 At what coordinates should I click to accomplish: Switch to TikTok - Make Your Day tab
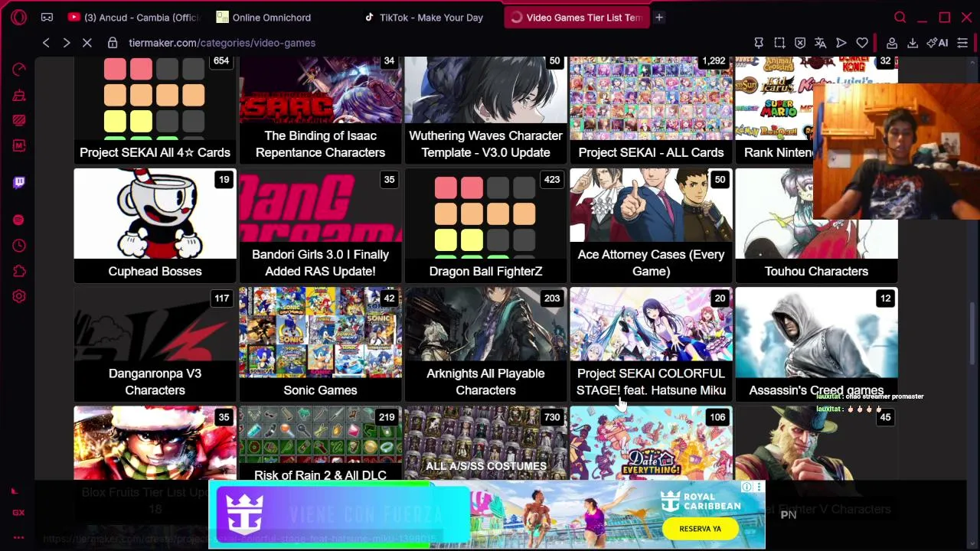[430, 17]
